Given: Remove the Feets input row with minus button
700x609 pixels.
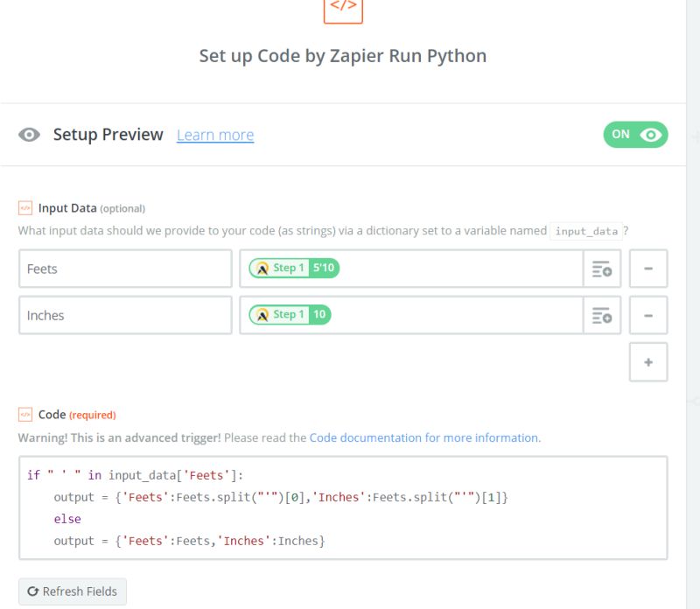Looking at the screenshot, I should click(648, 269).
